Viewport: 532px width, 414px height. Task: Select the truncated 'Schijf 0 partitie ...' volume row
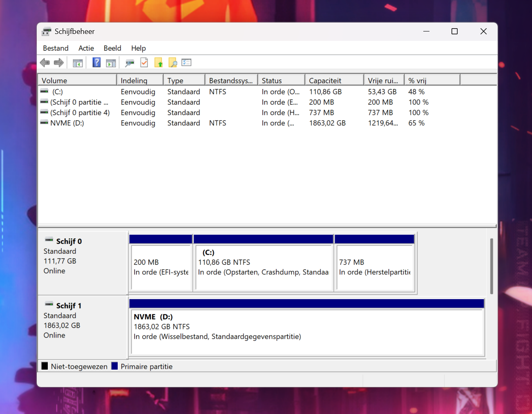[x=79, y=102]
